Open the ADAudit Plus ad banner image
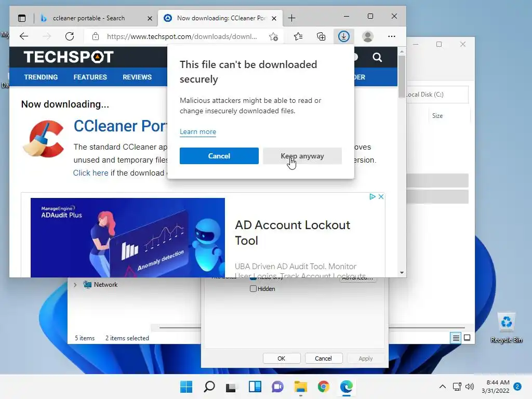Screen dimensions: 532x399 click(128, 237)
